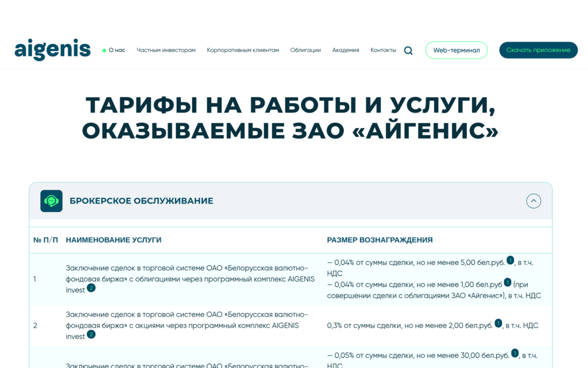Open the site search magnifier icon
The image size is (588, 368).
click(408, 51)
